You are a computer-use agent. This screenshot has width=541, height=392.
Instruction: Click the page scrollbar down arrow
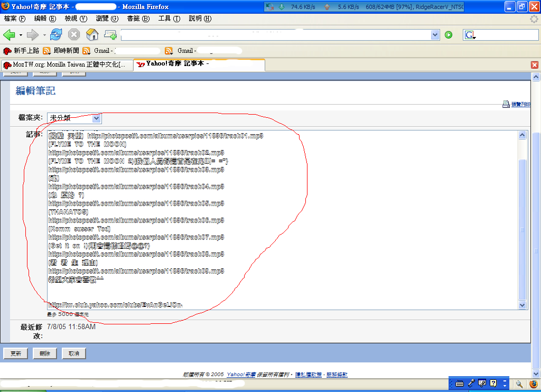pos(536,374)
